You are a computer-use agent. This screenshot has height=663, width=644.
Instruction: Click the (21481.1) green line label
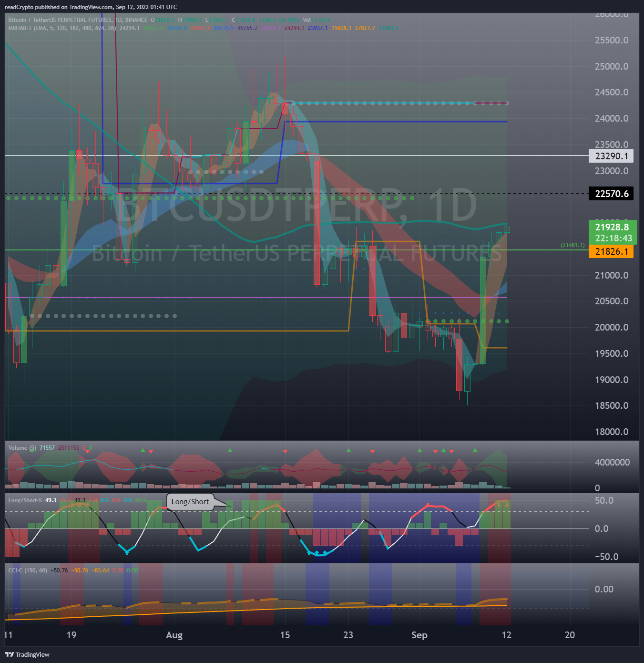click(x=572, y=245)
